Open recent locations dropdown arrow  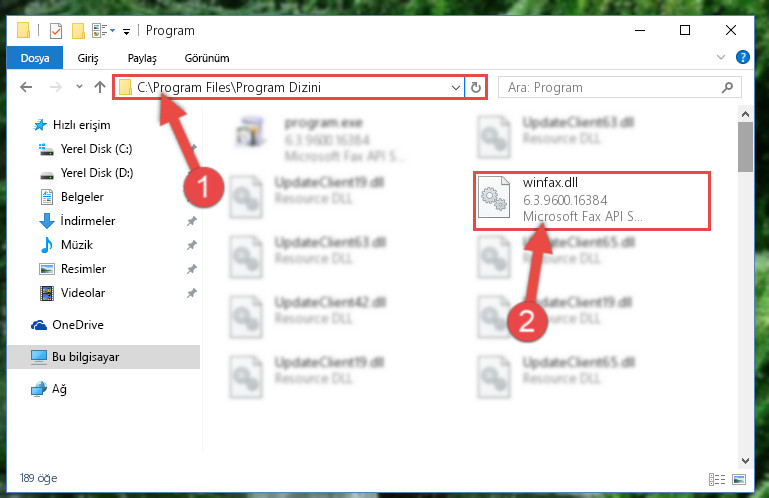(x=79, y=87)
